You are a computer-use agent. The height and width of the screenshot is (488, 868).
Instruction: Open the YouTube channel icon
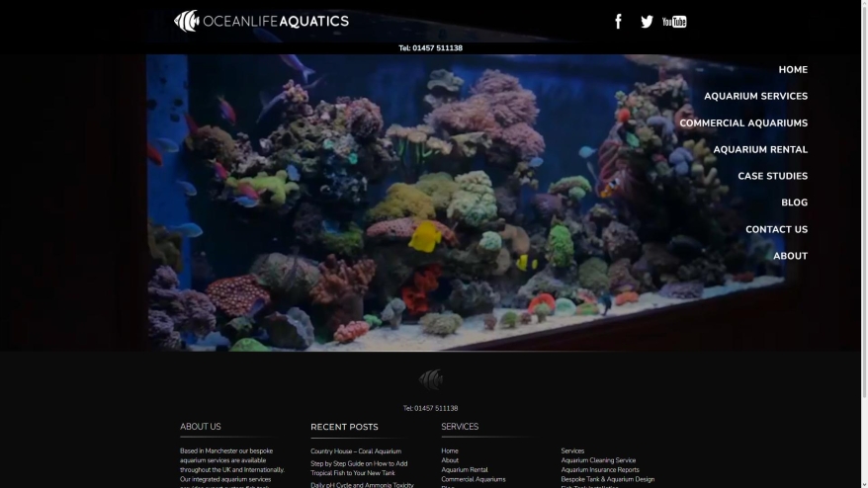(x=674, y=22)
